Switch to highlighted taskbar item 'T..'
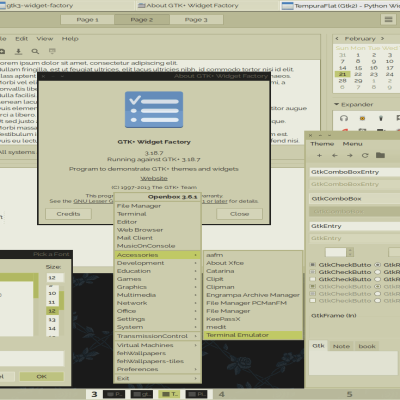The width and height of the screenshot is (400, 400). pos(169,394)
